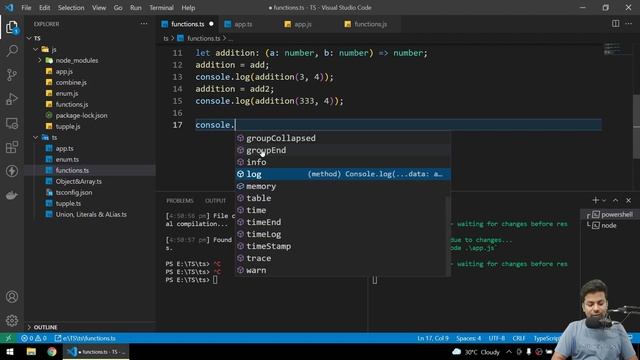
Task: Open File Explorer from taskbar
Action: pyautogui.click(x=31, y=351)
